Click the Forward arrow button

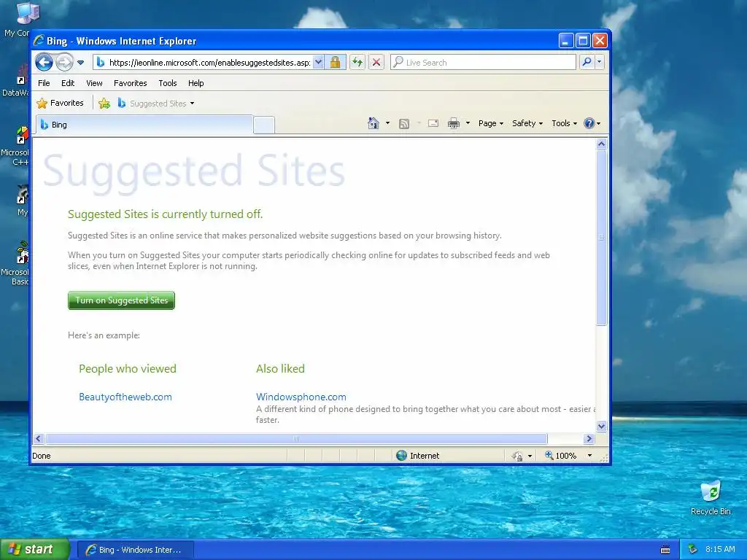64,63
